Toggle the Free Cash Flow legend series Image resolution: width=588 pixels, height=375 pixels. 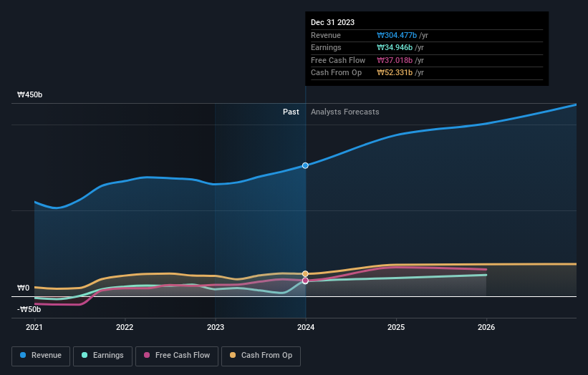point(177,356)
